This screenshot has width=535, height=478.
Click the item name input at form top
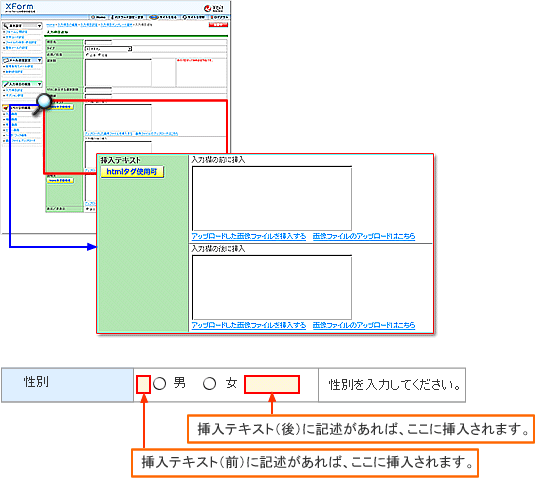click(x=98, y=42)
